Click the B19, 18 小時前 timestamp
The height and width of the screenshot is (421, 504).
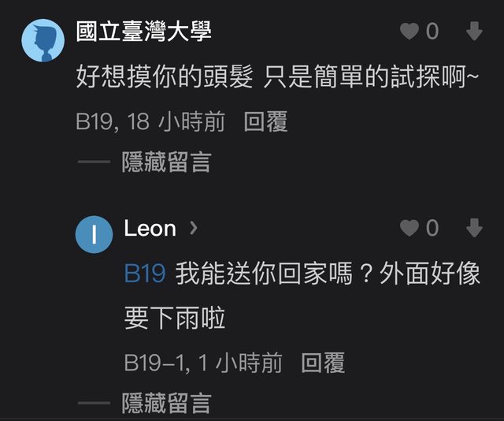pyautogui.click(x=150, y=121)
